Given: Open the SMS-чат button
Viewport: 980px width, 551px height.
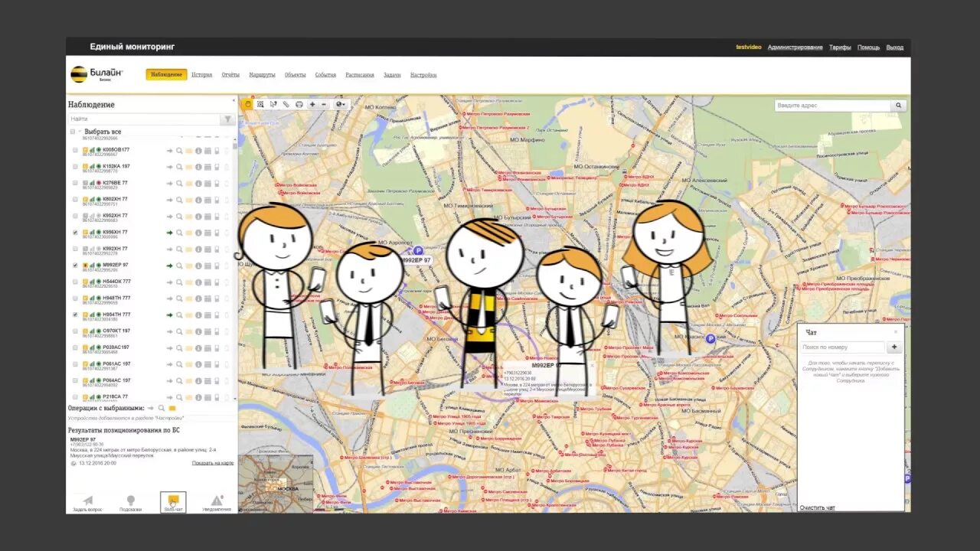Looking at the screenshot, I should 173,503.
